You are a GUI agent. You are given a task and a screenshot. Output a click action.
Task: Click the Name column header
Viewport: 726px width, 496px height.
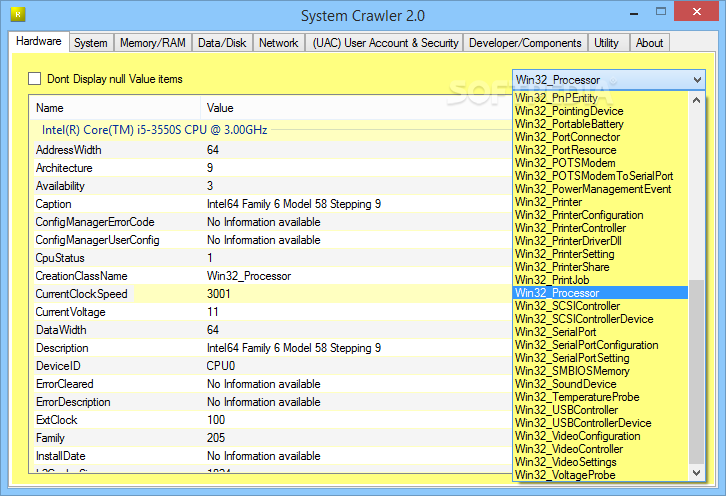(115, 108)
